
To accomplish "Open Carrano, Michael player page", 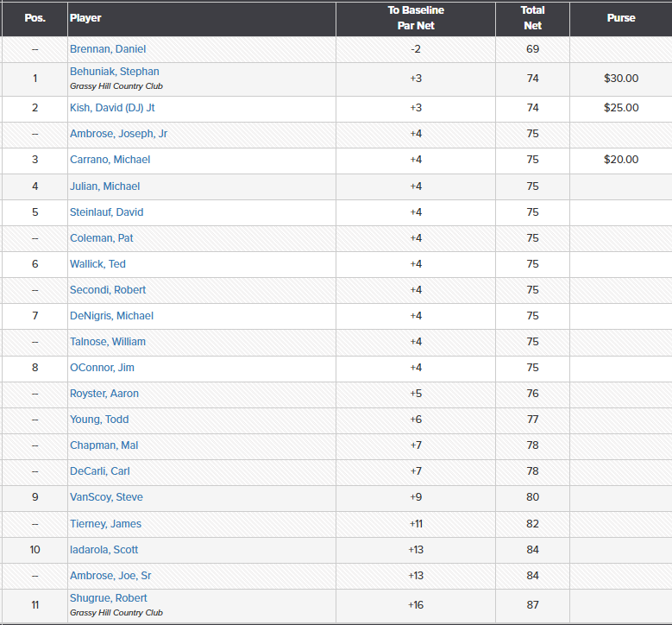I will pyautogui.click(x=110, y=160).
